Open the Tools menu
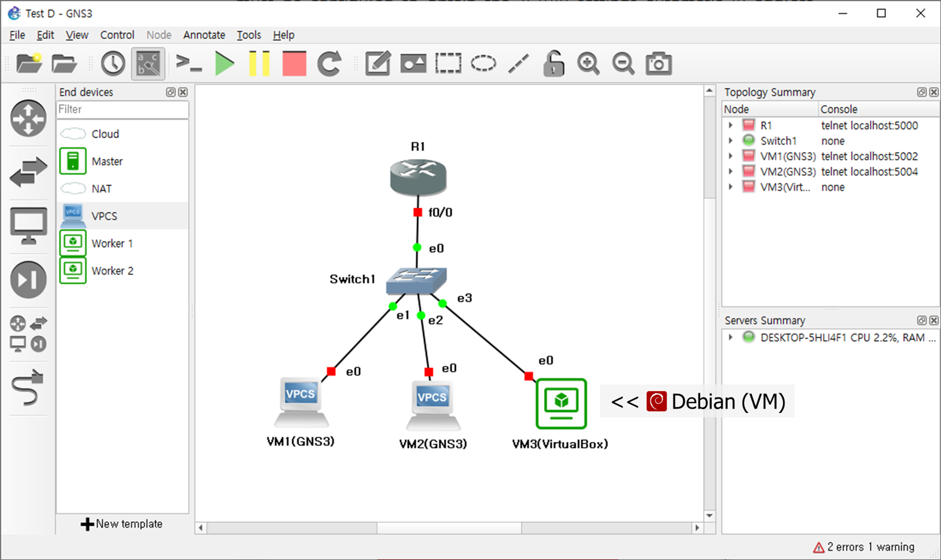The height and width of the screenshot is (560, 941). click(x=248, y=35)
